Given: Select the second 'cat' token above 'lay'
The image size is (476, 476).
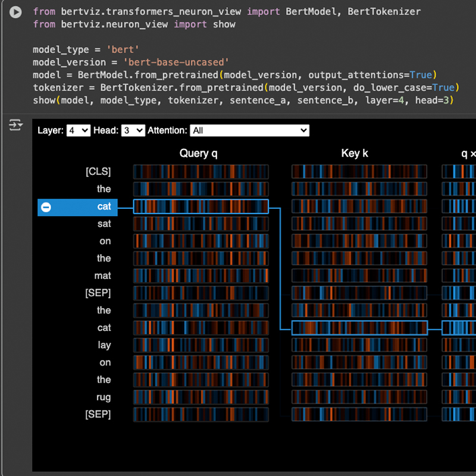Looking at the screenshot, I should click(104, 328).
